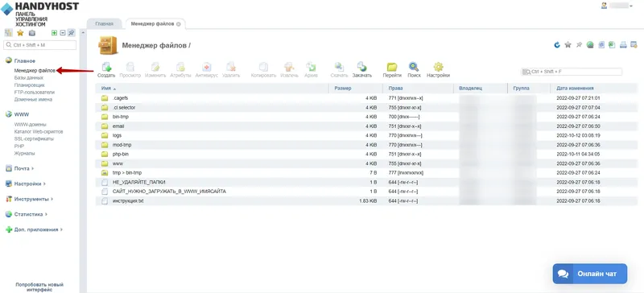Open PHP in sidebar
The height and width of the screenshot is (293, 644).
click(x=19, y=146)
